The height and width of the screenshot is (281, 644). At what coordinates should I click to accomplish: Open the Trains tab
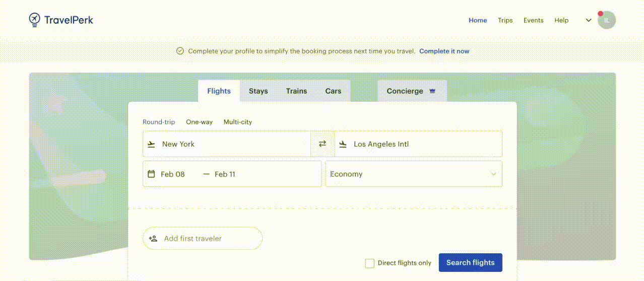[x=296, y=91]
